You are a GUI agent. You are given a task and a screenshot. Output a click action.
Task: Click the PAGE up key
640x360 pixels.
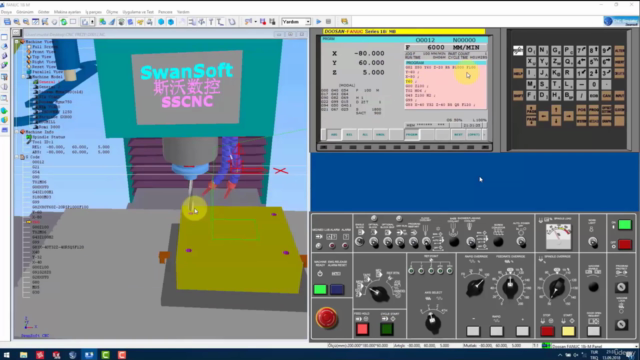coord(531,110)
